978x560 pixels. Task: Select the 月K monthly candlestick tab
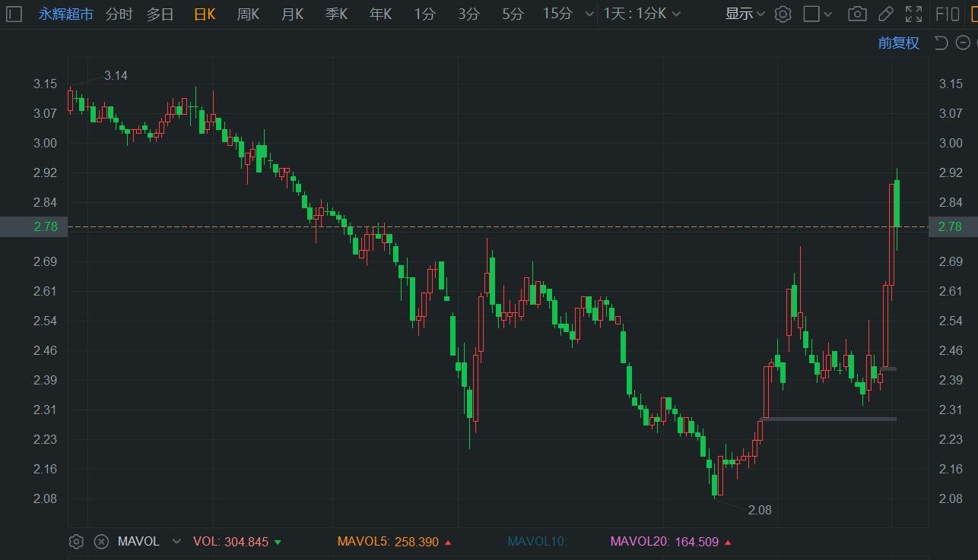pos(292,14)
